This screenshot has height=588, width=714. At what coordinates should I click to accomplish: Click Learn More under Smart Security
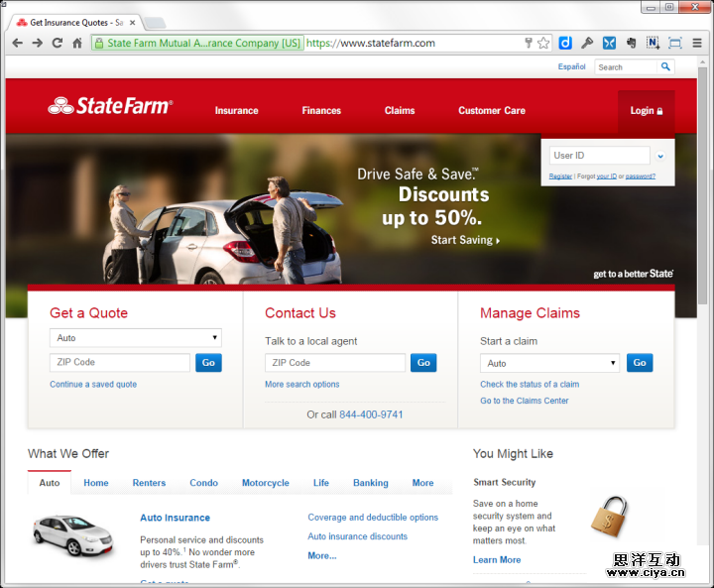(497, 560)
